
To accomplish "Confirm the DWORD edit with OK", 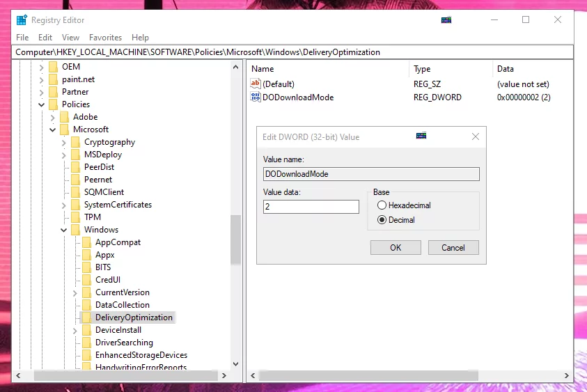I will tap(396, 247).
